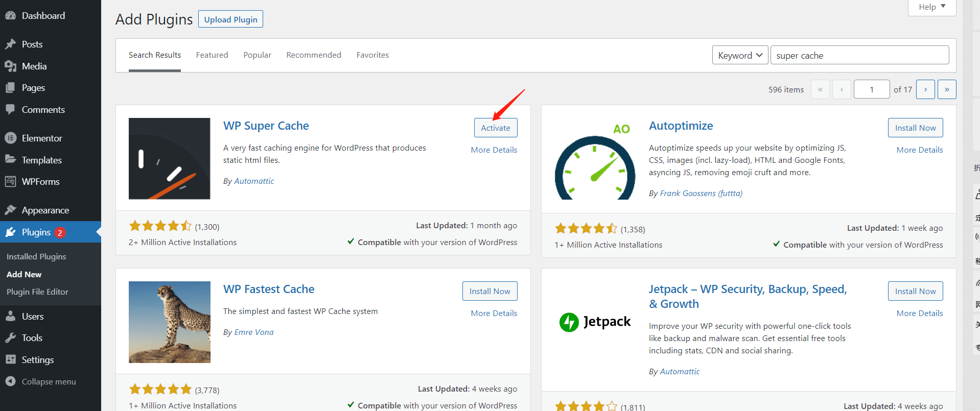Click the Collapse menu arrow icon

click(11, 381)
